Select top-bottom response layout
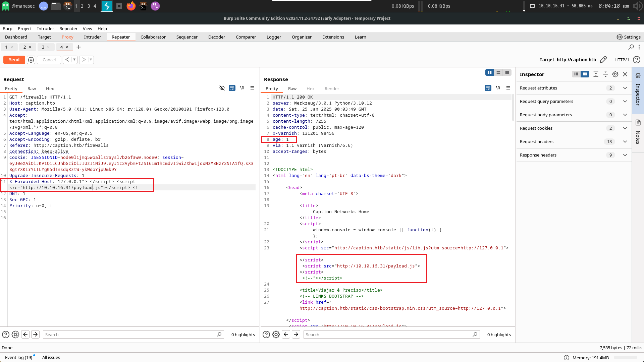 click(498, 72)
